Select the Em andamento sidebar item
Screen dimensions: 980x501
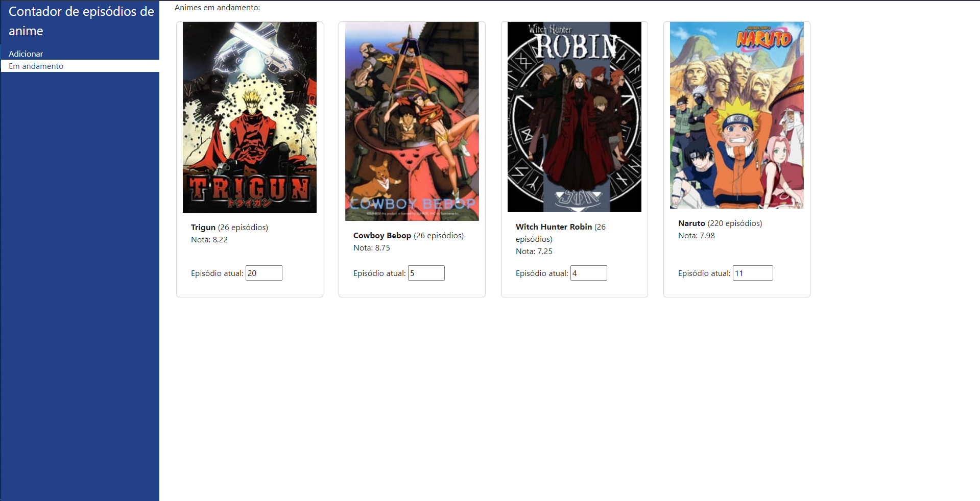pos(80,66)
